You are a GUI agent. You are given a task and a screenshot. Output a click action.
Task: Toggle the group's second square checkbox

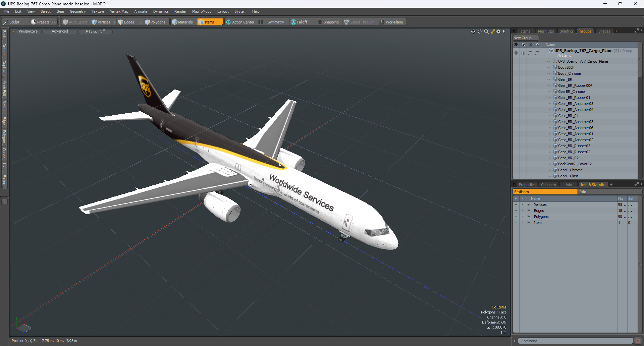coord(537,53)
